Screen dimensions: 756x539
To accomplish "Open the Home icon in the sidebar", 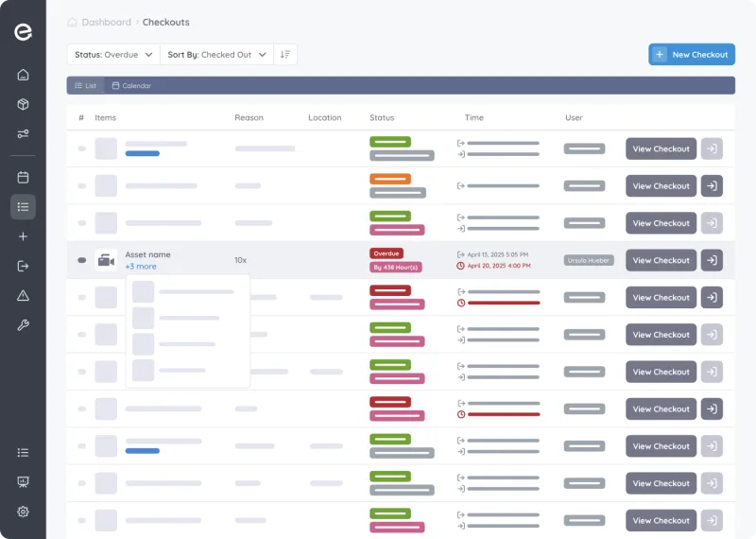I will click(x=23, y=75).
